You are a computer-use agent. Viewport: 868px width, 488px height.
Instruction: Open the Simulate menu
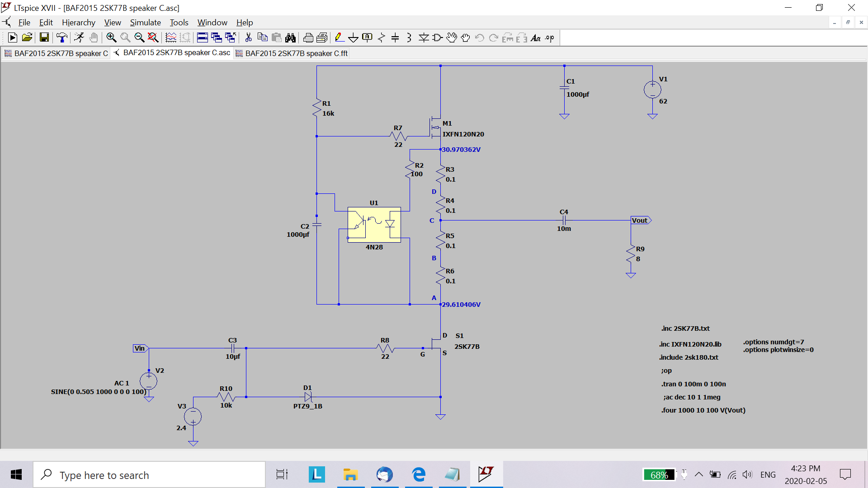tap(146, 23)
